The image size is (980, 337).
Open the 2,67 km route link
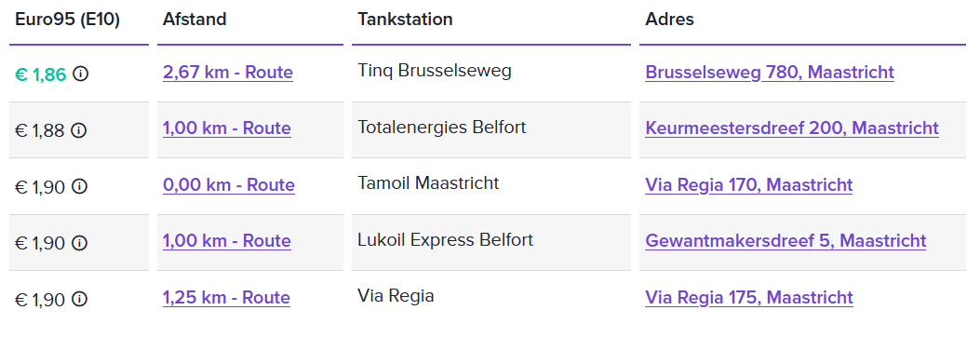228,73
